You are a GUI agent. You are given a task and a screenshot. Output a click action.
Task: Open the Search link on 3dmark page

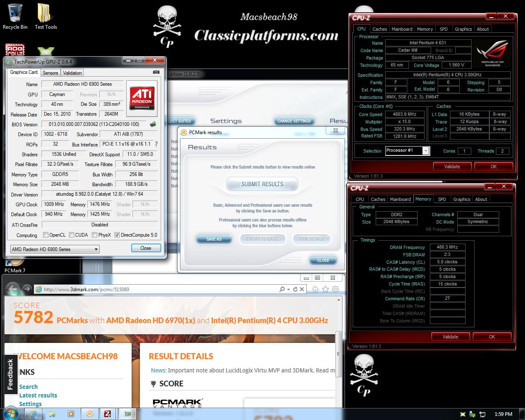point(28,387)
